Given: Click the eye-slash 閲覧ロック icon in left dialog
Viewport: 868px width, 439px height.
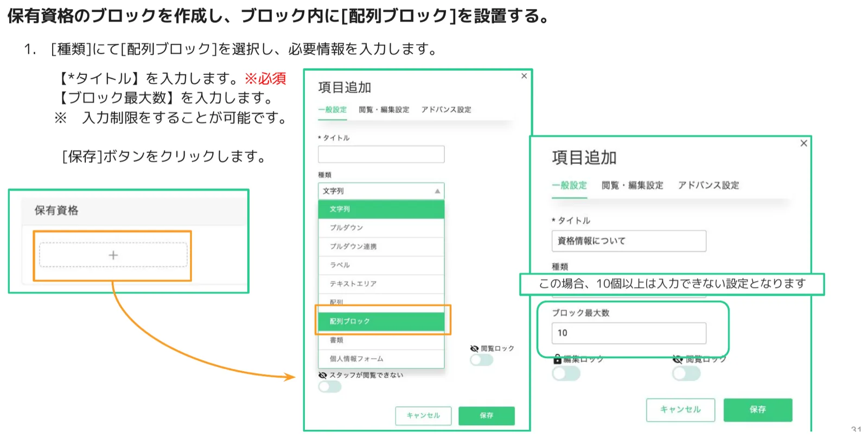Looking at the screenshot, I should (x=475, y=348).
